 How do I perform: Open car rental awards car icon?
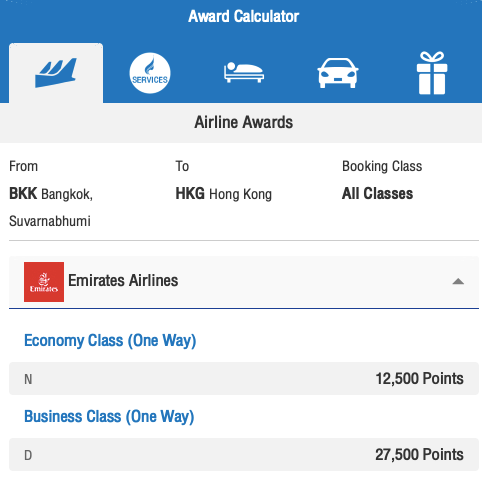[x=338, y=73]
